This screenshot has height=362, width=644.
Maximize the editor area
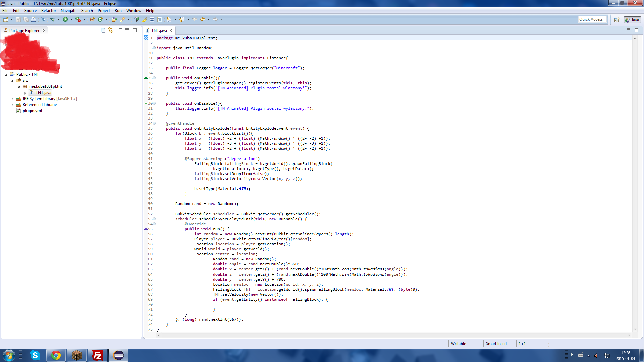636,30
